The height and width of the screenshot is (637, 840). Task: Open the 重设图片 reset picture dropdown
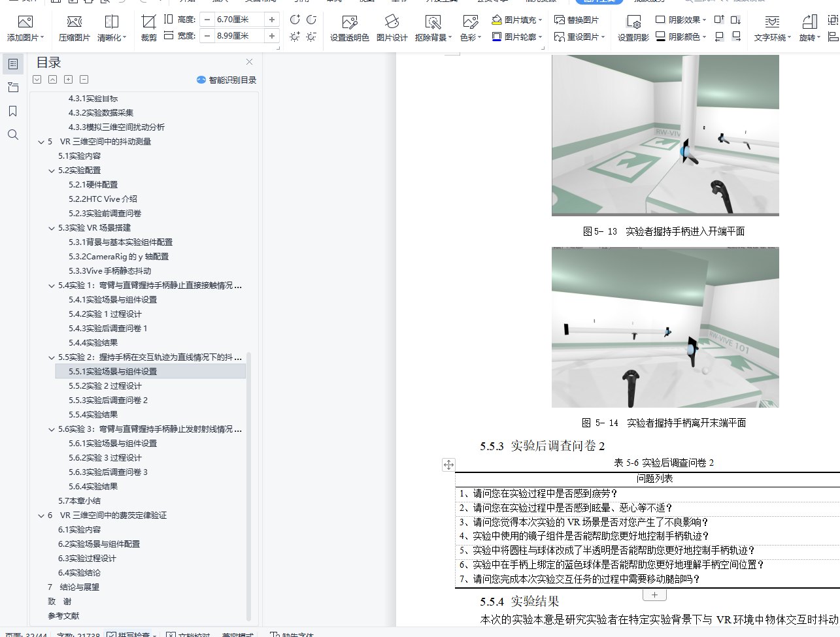point(580,37)
